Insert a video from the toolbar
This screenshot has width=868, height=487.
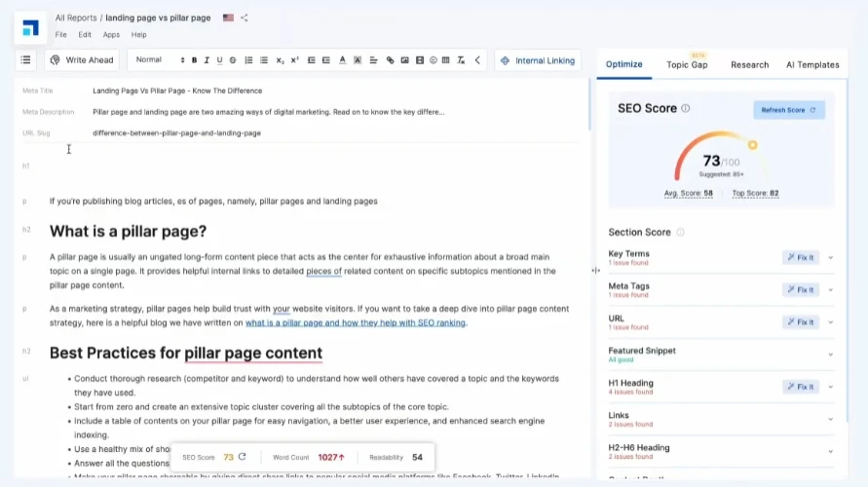pos(420,60)
